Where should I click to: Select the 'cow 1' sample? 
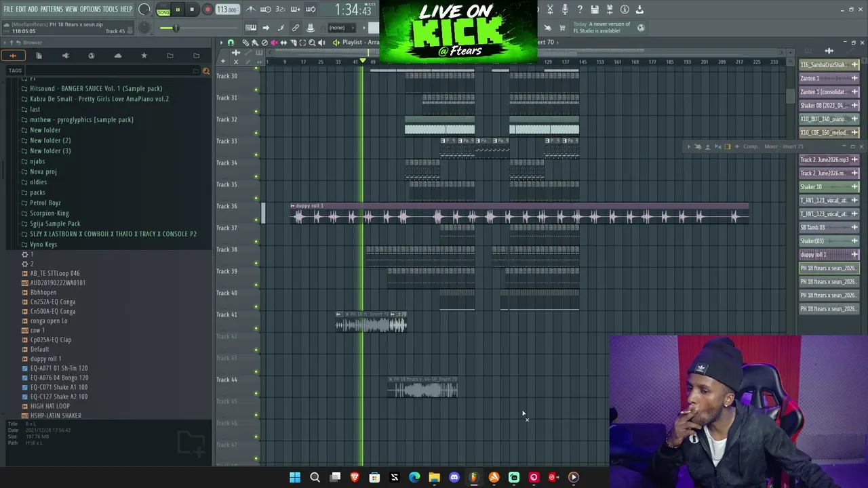tap(37, 330)
